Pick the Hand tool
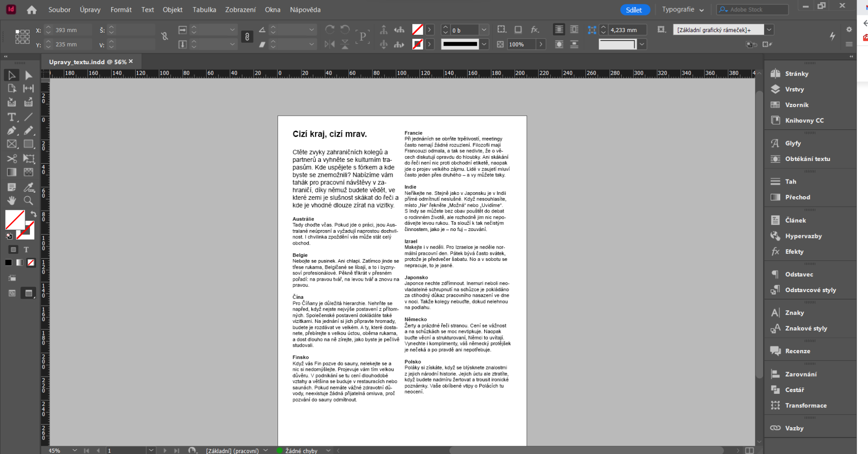This screenshot has height=454, width=868. [x=11, y=201]
